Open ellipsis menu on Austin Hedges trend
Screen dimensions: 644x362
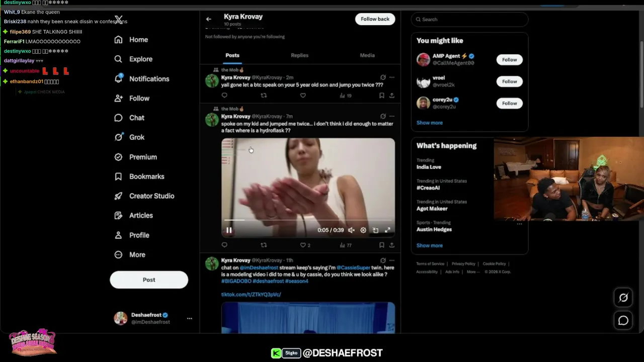click(x=519, y=224)
